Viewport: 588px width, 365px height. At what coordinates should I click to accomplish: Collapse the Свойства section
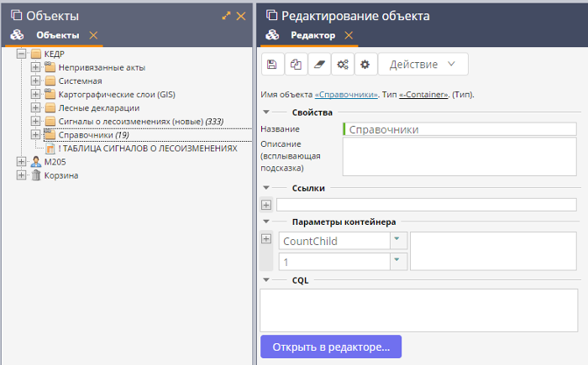[266, 112]
